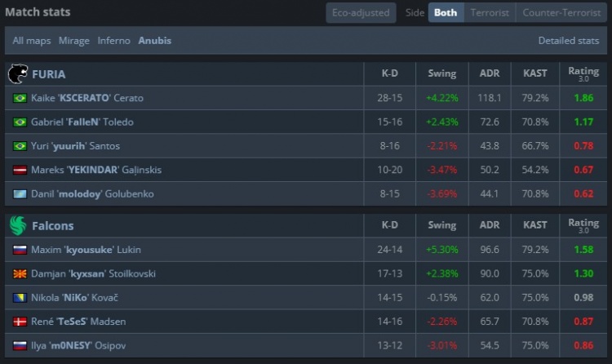Click Latvia flag beside YEKINDAR
The height and width of the screenshot is (364, 612).
tap(20, 170)
